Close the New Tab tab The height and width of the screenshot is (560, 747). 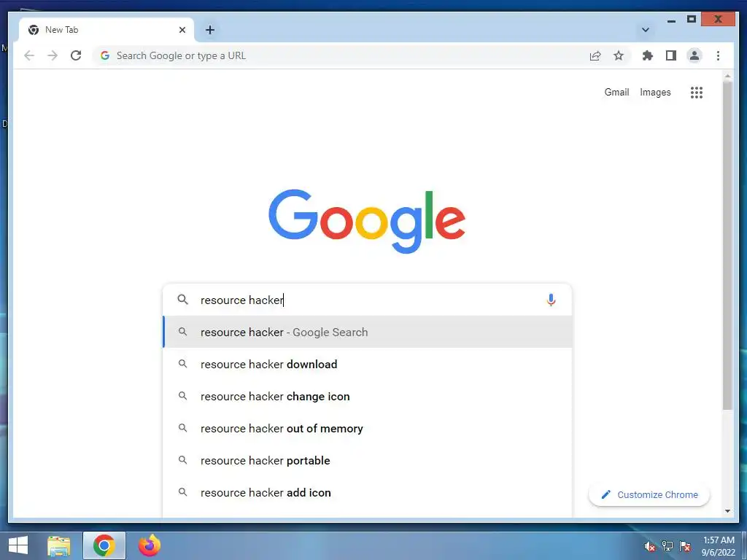coord(182,30)
